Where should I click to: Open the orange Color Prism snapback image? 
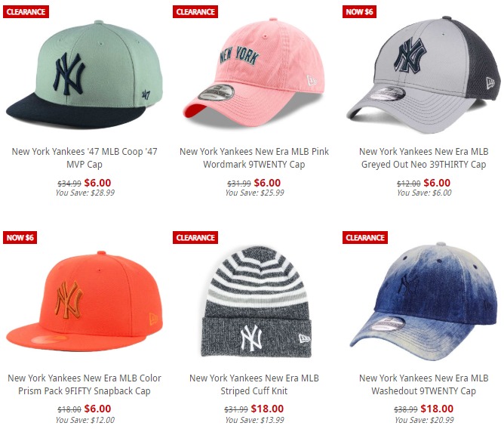pos(85,301)
